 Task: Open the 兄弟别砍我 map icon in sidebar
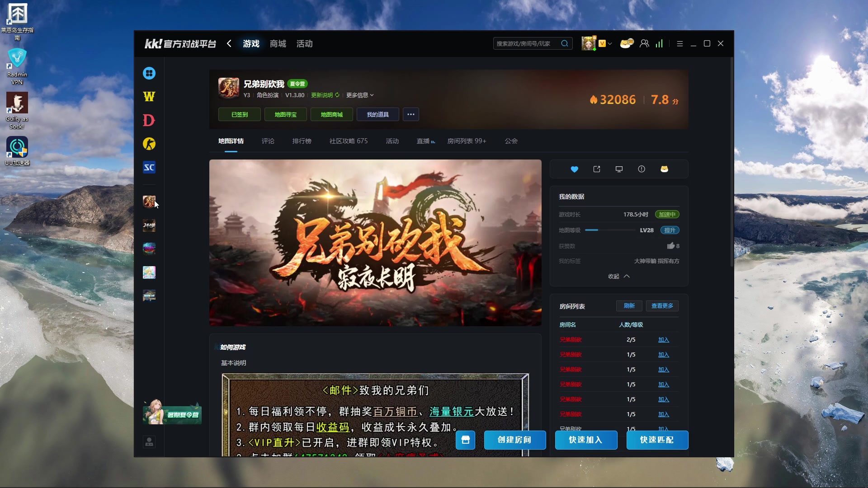pyautogui.click(x=149, y=202)
